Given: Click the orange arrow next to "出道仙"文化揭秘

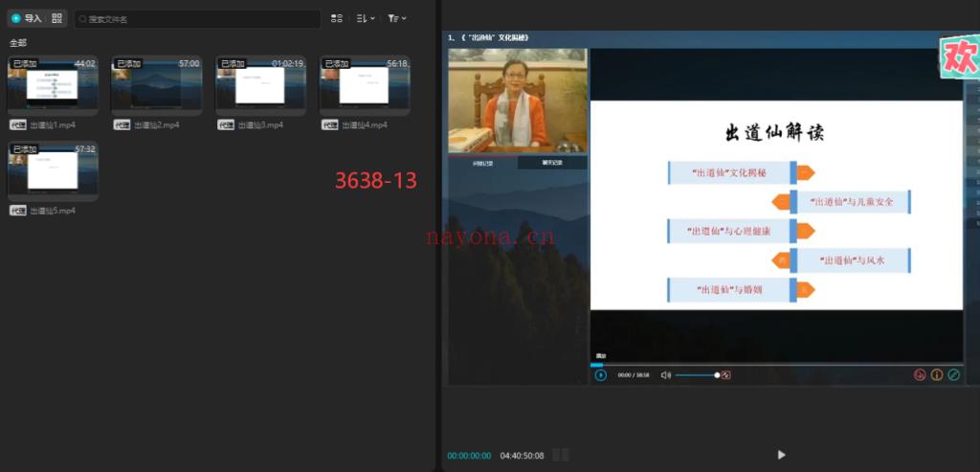Looking at the screenshot, I should tap(806, 172).
